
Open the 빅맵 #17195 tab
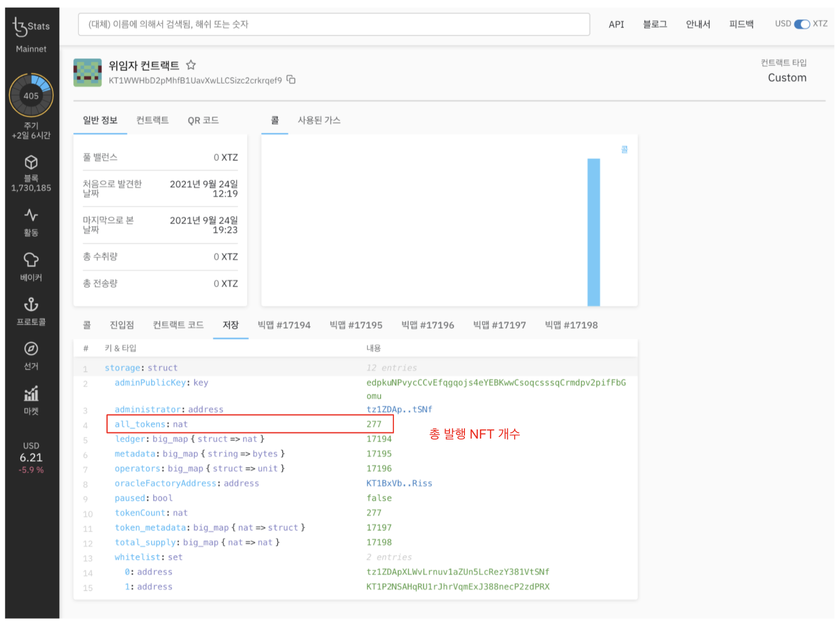[356, 325]
